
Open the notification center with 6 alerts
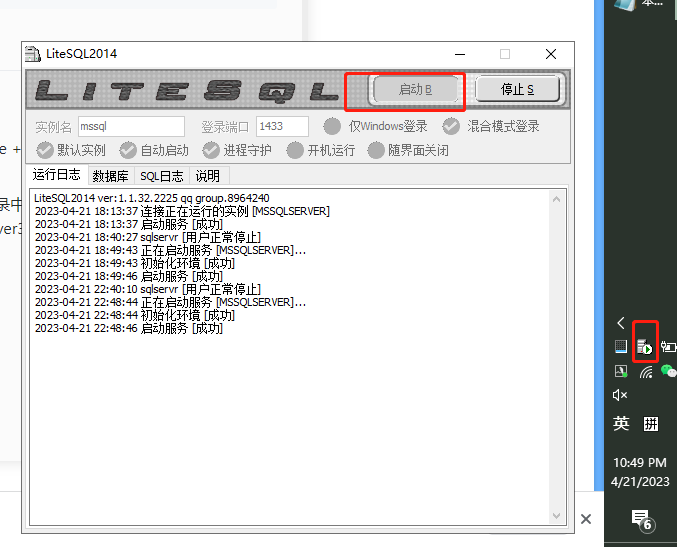pos(641,519)
